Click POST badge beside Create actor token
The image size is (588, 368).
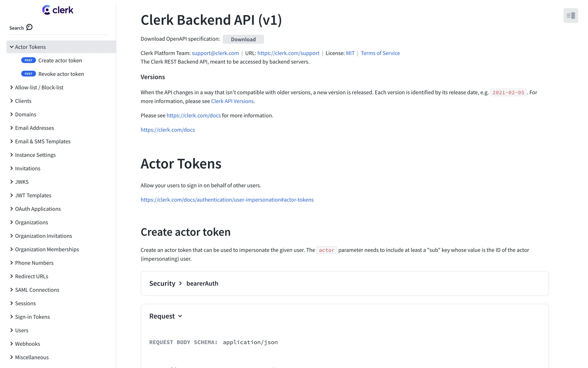point(28,60)
